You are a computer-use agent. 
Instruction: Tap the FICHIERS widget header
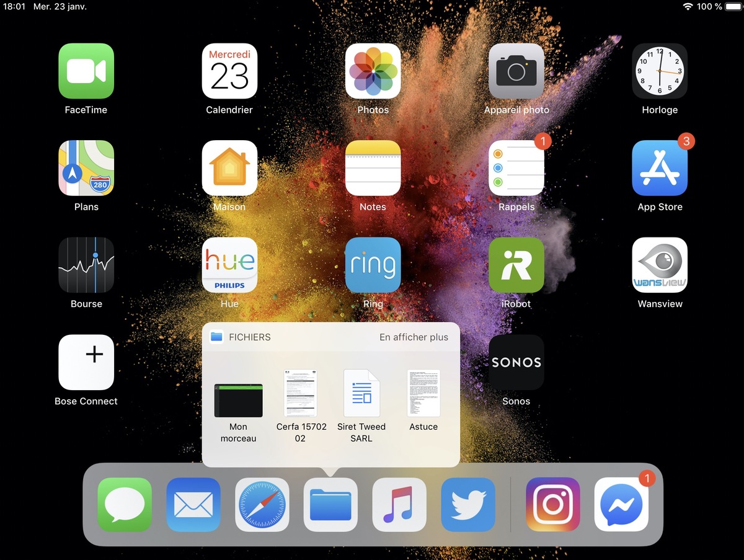pyautogui.click(x=330, y=337)
